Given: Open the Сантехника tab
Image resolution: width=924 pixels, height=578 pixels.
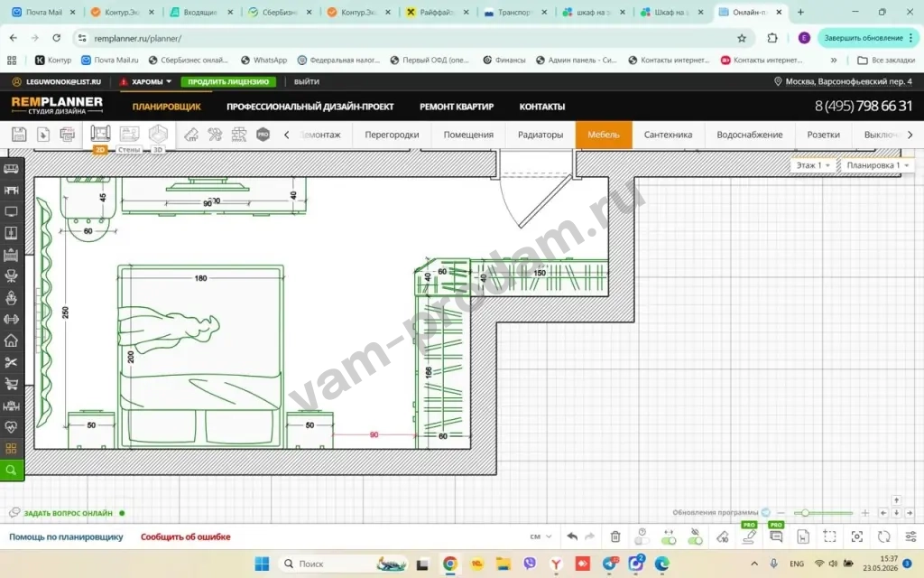Looking at the screenshot, I should tap(669, 135).
